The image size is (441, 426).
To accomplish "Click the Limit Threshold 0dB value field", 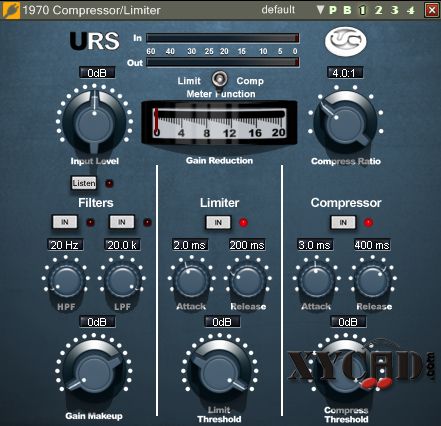I will (x=222, y=322).
